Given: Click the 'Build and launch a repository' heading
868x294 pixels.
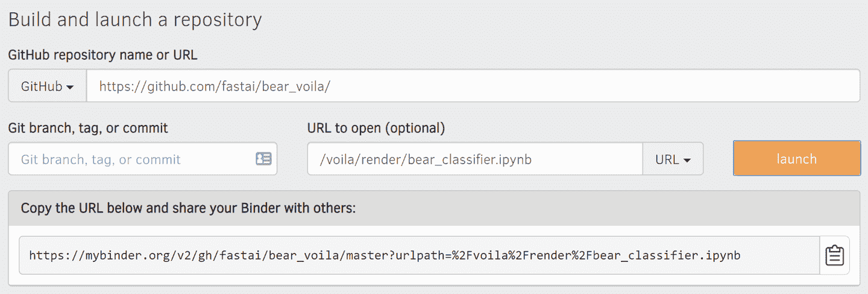Looking at the screenshot, I should [x=135, y=20].
